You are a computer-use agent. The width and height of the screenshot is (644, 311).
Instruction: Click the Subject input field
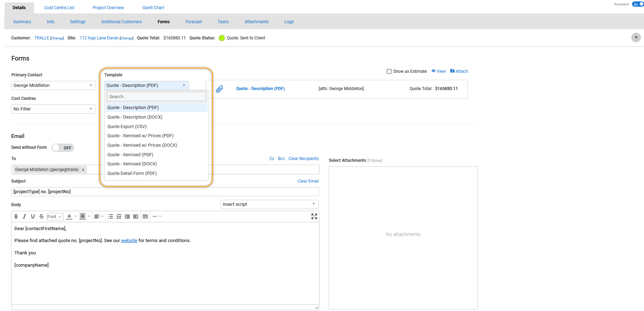(x=165, y=192)
